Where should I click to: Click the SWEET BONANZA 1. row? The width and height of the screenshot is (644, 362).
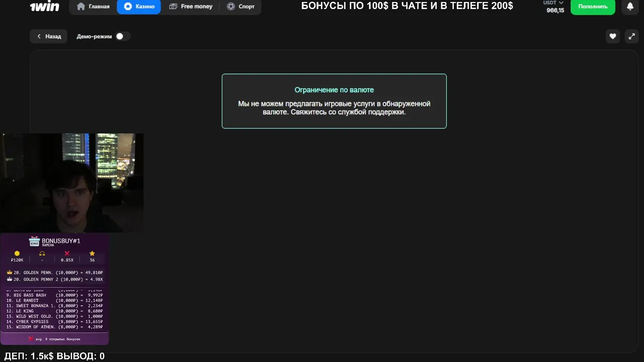pyautogui.click(x=54, y=306)
